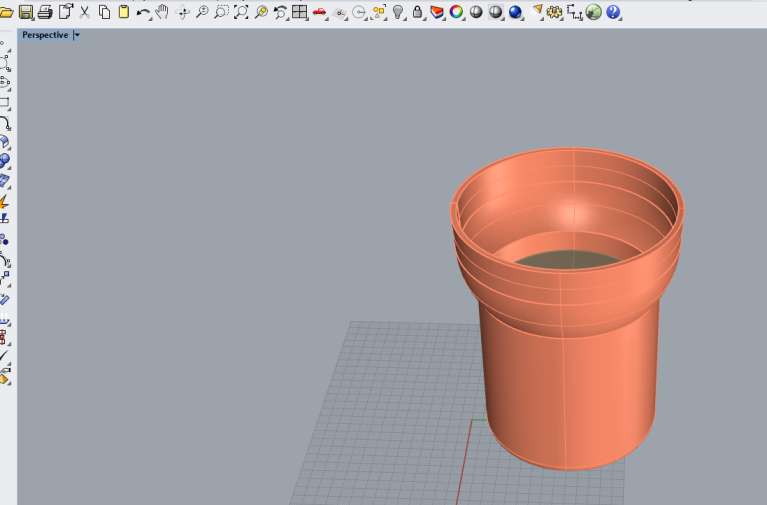The width and height of the screenshot is (767, 505).
Task: Click the Array tool icon in the sidebar
Action: tap(4, 337)
